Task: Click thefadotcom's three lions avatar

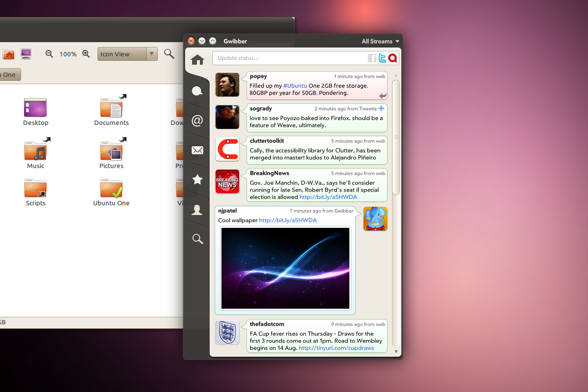Action: coord(227,333)
